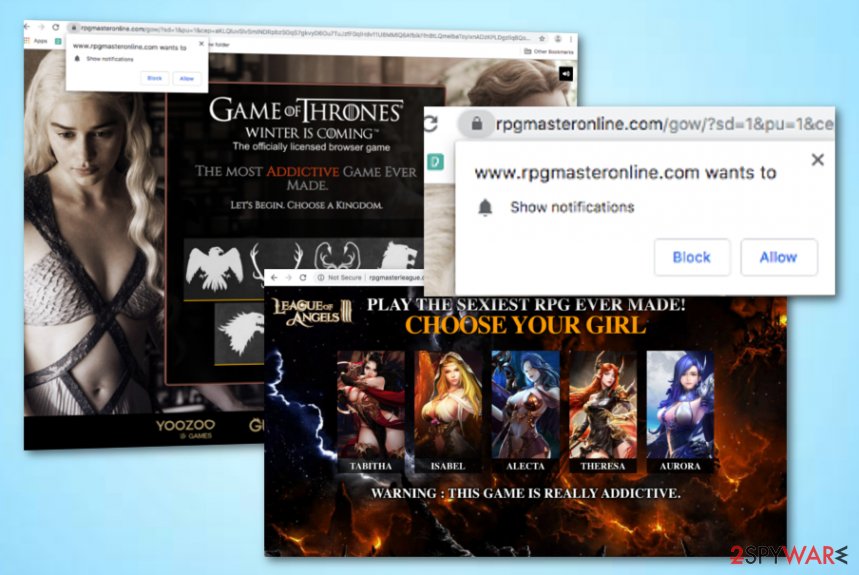859x575 pixels.
Task: Click the Choose Your Girl heading
Action: click(525, 325)
